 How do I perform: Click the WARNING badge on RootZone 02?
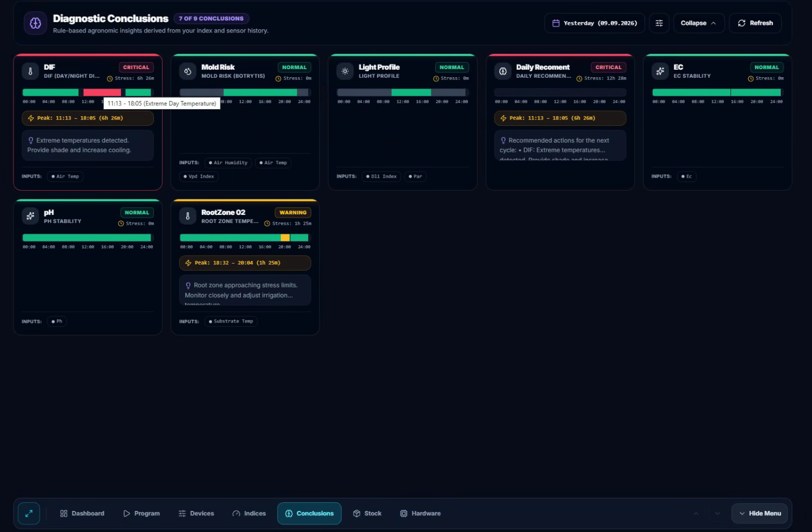293,213
